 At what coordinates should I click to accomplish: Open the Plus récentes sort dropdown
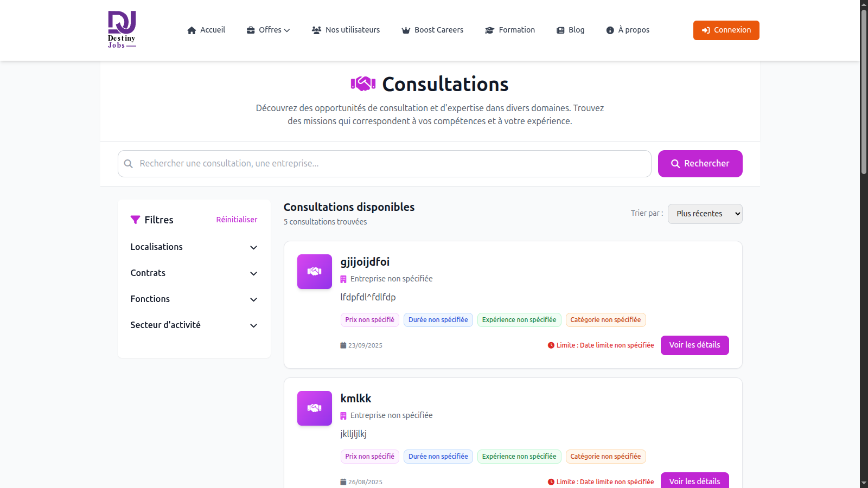705,214
